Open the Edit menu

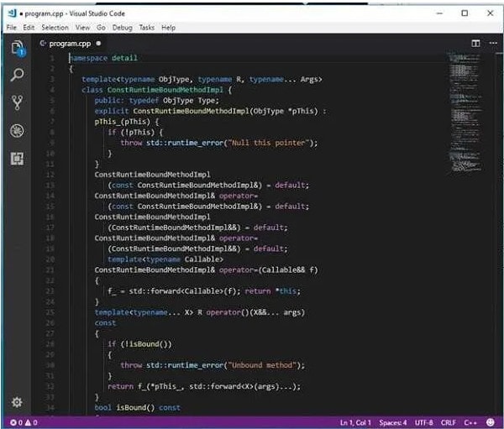point(29,28)
